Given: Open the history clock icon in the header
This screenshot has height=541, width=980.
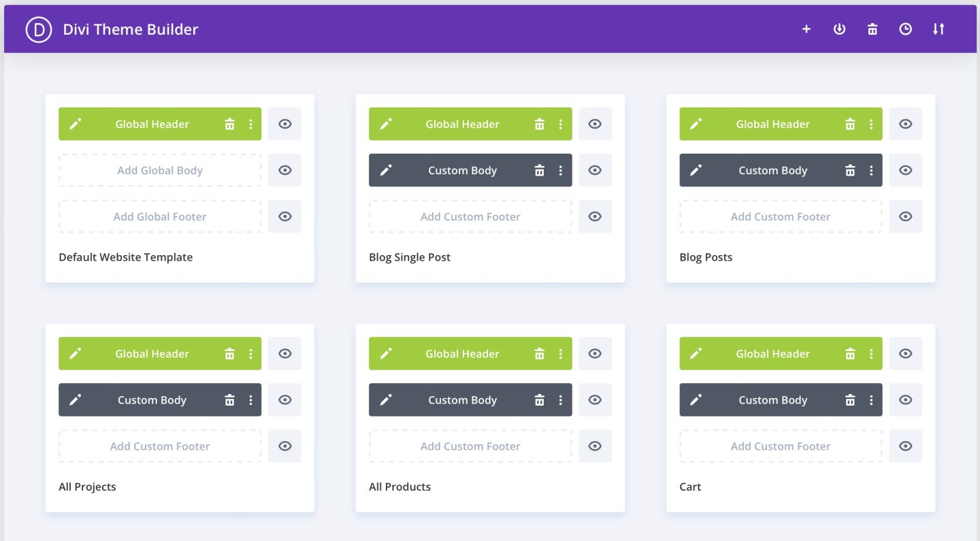Looking at the screenshot, I should coord(905,29).
